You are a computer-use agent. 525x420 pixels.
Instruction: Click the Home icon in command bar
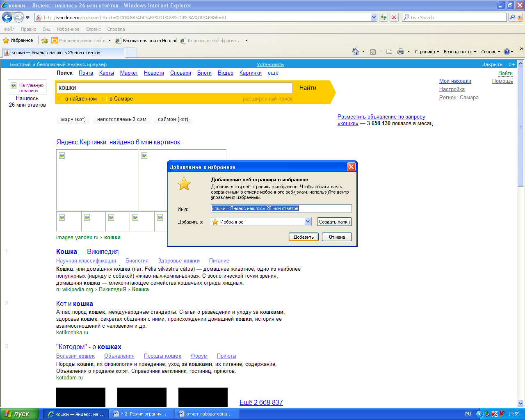[356, 52]
